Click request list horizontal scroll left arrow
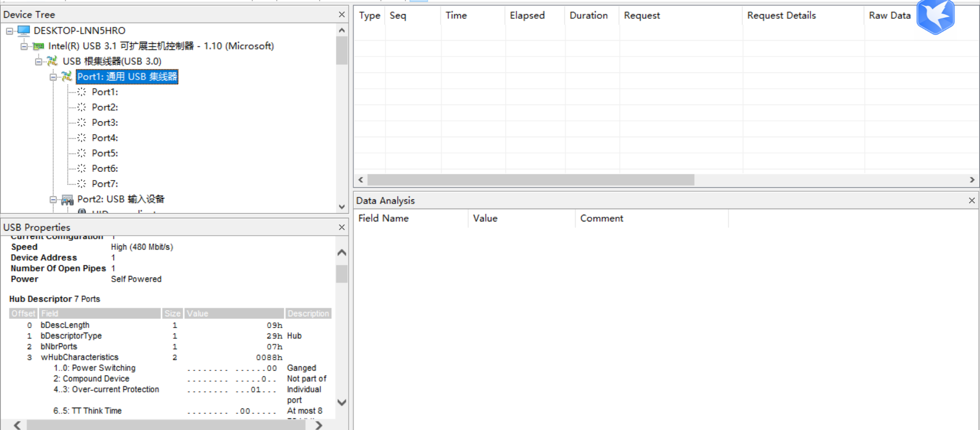The width and height of the screenshot is (980, 430). pos(361,180)
